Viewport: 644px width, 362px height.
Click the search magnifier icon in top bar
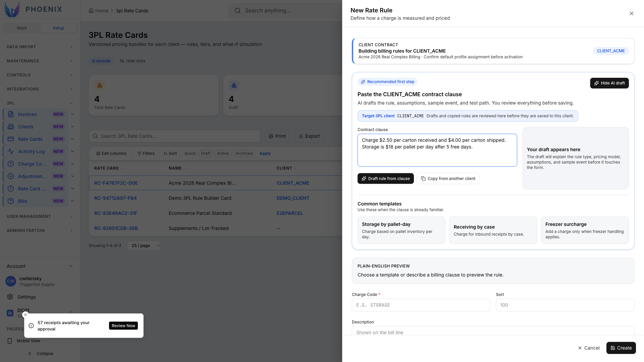[x=237, y=11]
